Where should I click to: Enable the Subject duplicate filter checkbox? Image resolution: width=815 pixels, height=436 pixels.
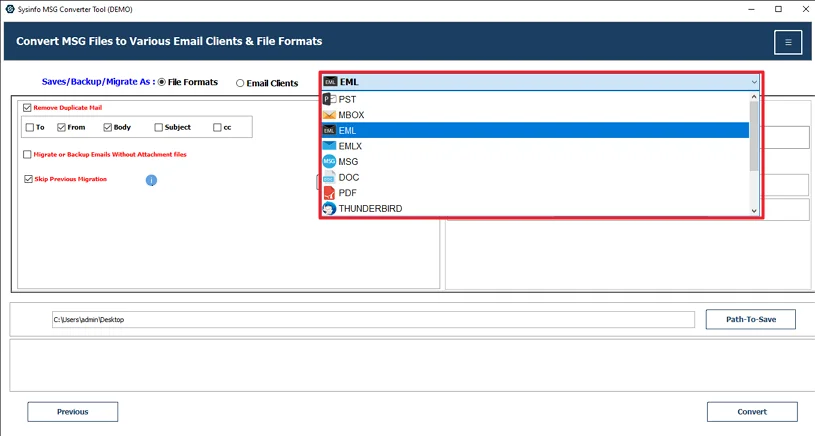(x=159, y=127)
